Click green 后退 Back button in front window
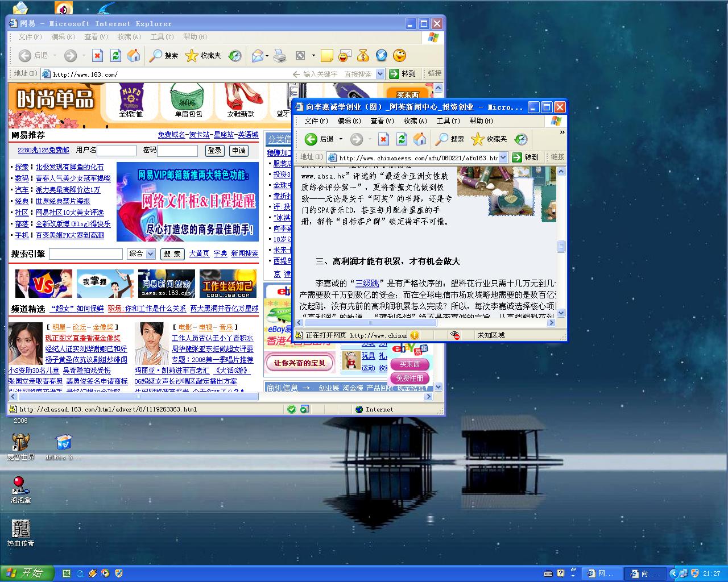Image resolution: width=728 pixels, height=582 pixels. [319, 139]
